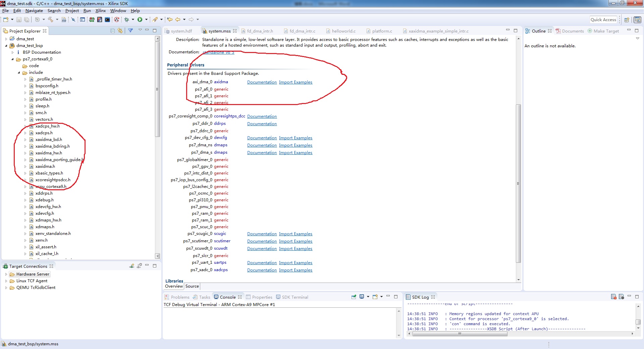Open ps7_ddr_0 Documentation link

[x=262, y=124]
